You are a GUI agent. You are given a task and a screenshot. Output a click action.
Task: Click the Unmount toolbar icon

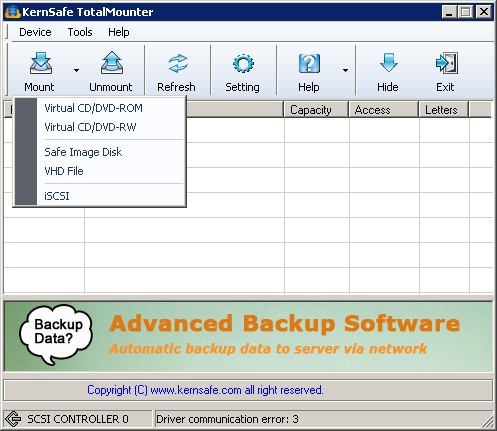coord(112,63)
